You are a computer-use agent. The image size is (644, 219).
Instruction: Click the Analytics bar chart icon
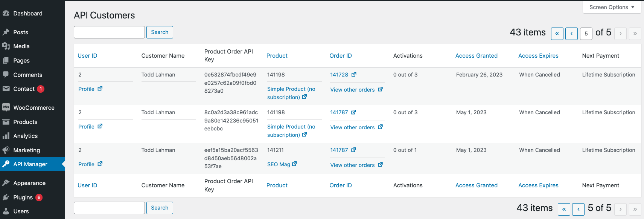(6, 136)
